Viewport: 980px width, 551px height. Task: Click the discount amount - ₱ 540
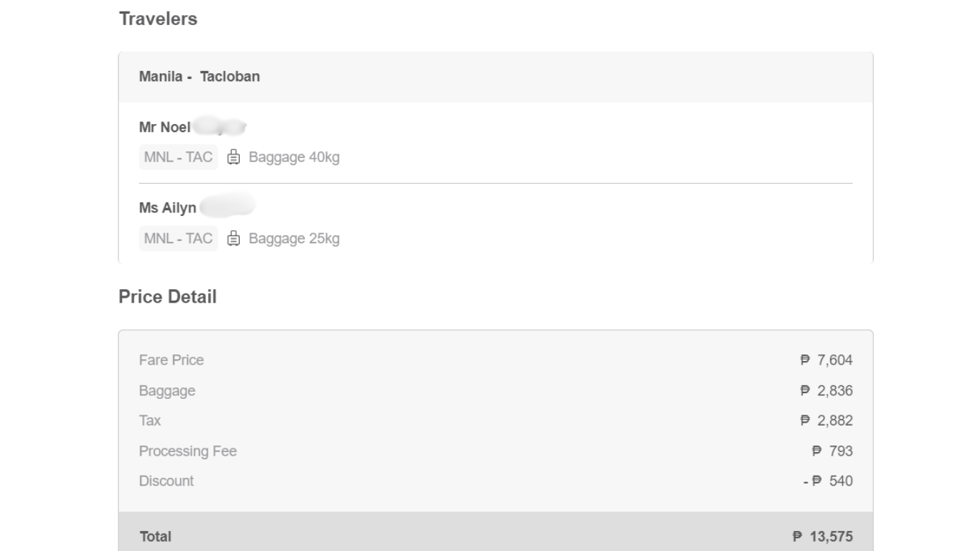(829, 481)
